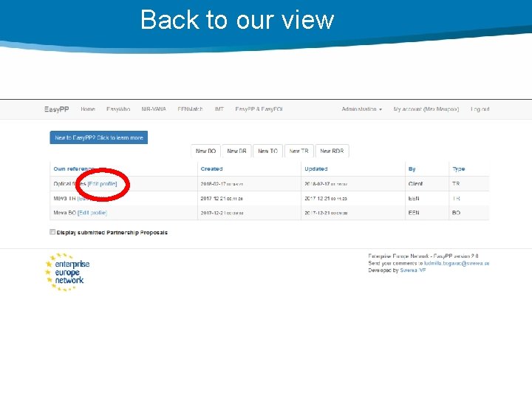This screenshot has width=532, height=399.
Task: Click 'TR' type cell in Optical fibres row
Action: [x=456, y=184]
